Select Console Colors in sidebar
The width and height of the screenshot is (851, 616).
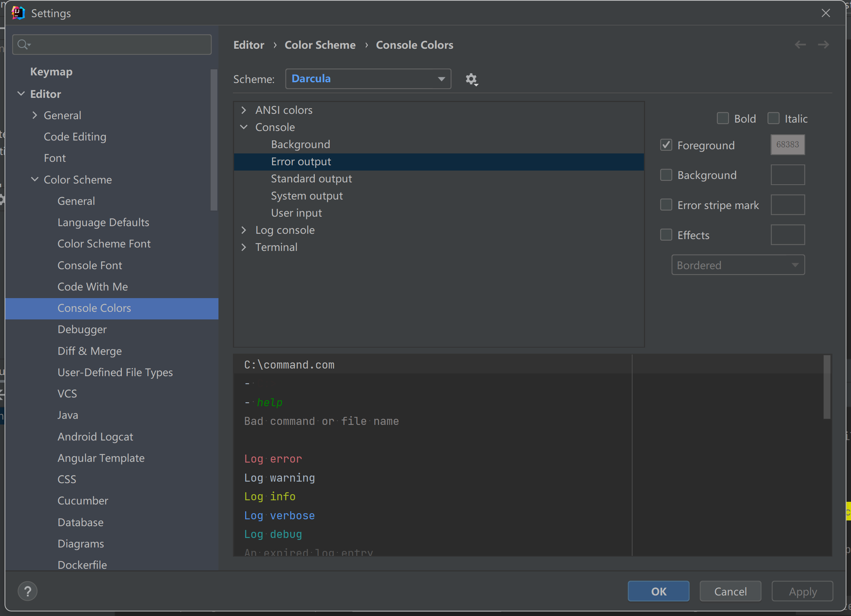pos(112,308)
